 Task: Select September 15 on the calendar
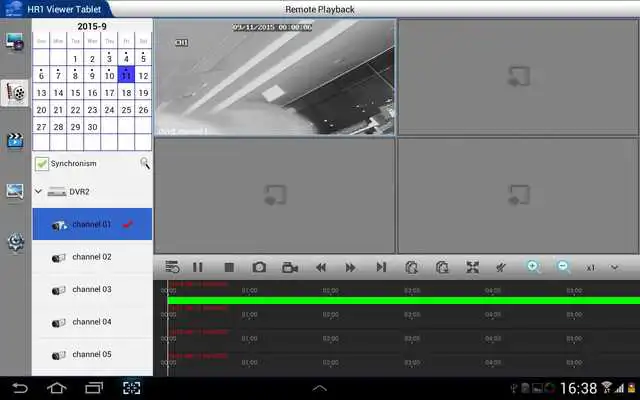coord(75,92)
